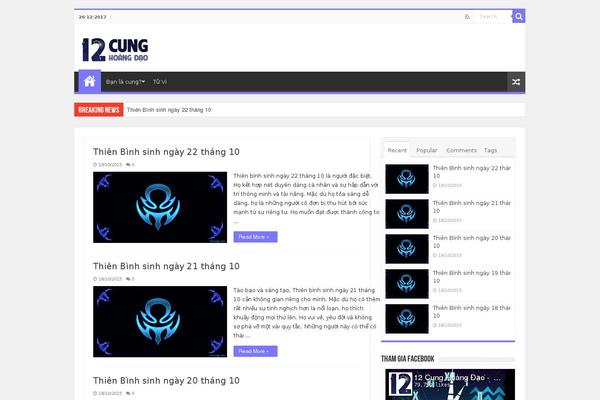This screenshot has height=400, width=600.
Task: Switch to the Comments tab
Action: point(461,150)
